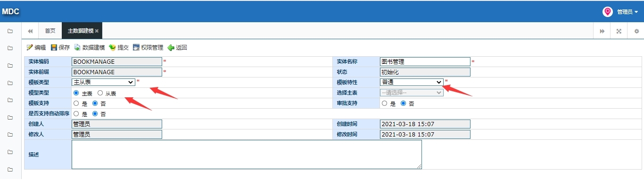Set 模板支持 to 否
Screen dimensions: 644x180
tap(95, 103)
